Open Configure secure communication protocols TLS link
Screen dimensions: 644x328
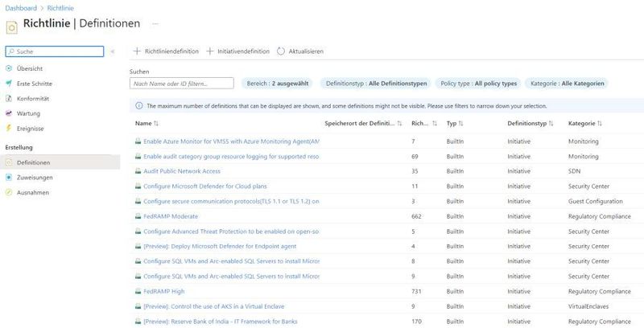[x=231, y=201]
